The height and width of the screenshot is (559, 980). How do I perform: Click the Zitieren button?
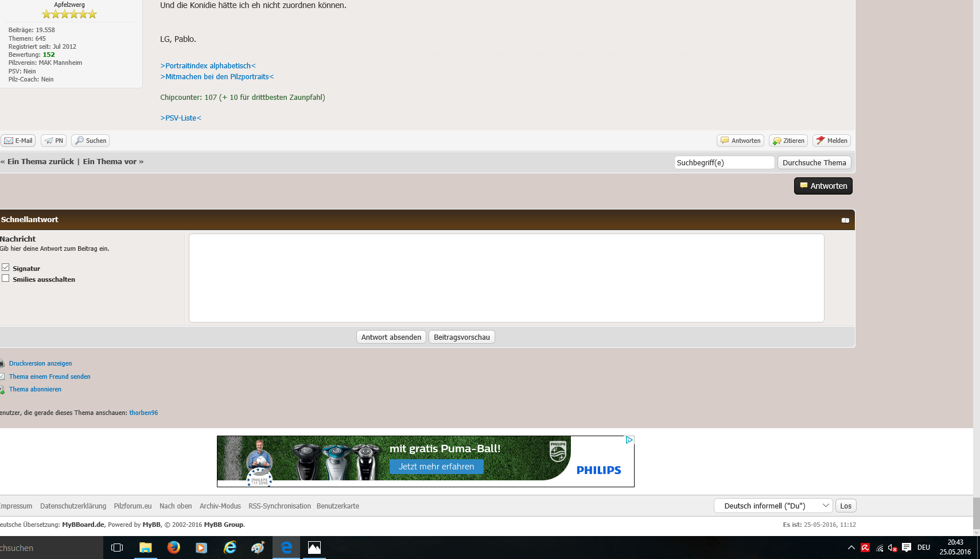tap(788, 141)
